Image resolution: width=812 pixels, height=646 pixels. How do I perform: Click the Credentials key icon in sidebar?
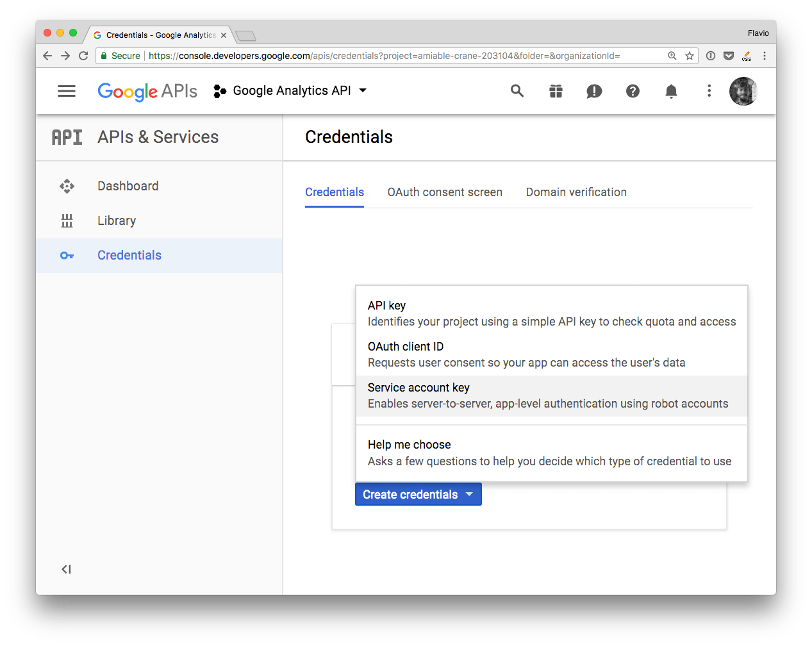(x=67, y=256)
